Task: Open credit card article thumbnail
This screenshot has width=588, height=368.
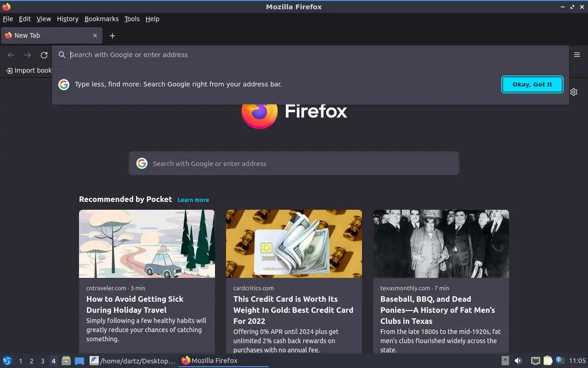Action: (294, 244)
